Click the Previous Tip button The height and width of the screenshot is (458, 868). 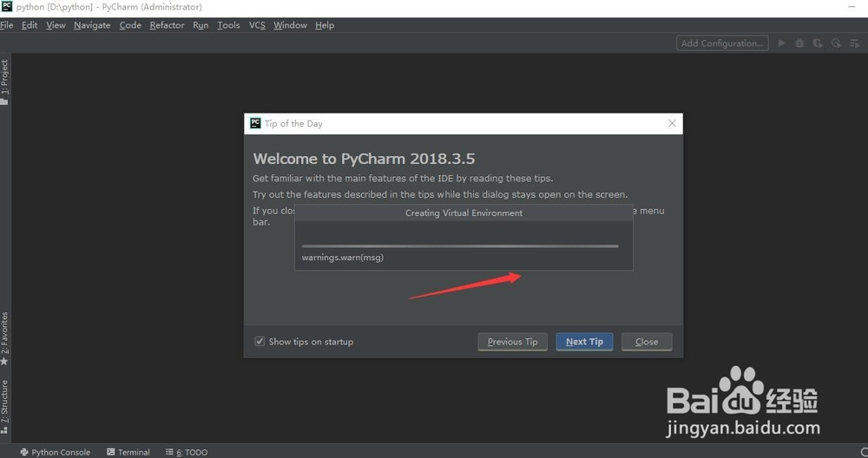point(513,342)
